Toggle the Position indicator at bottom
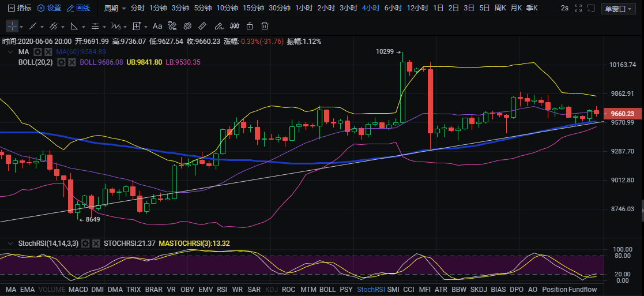 pyautogui.click(x=555, y=290)
